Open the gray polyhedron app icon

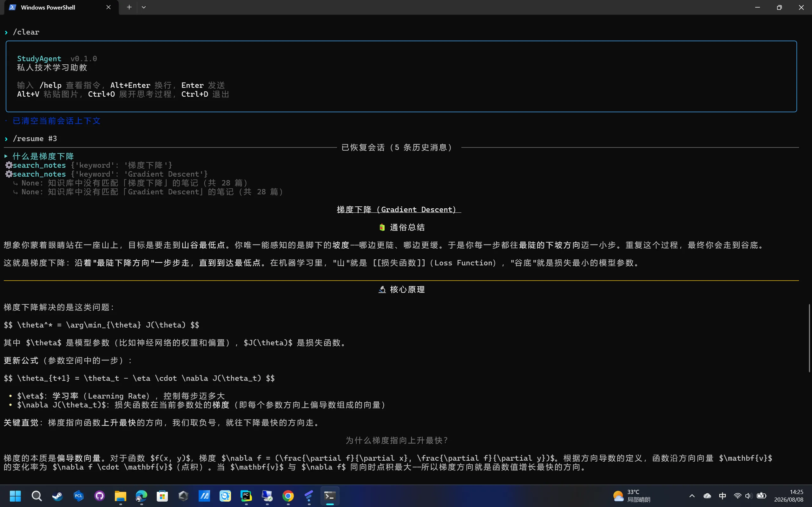(x=183, y=496)
